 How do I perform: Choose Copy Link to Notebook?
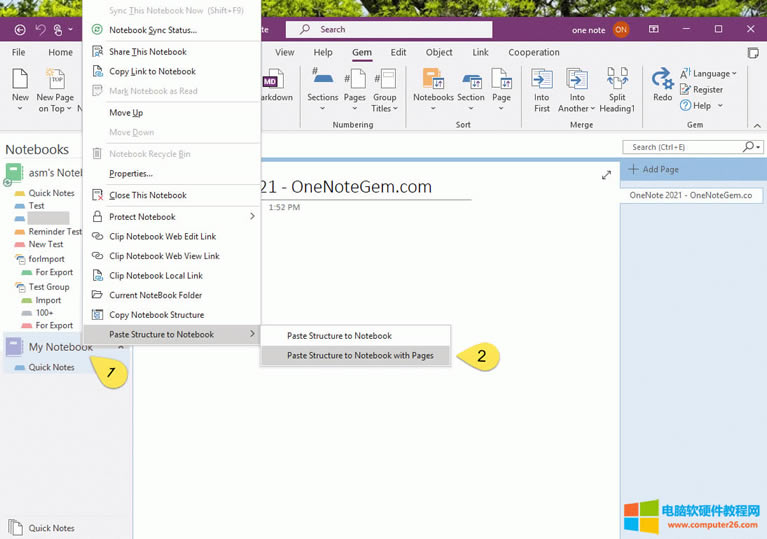point(172,71)
